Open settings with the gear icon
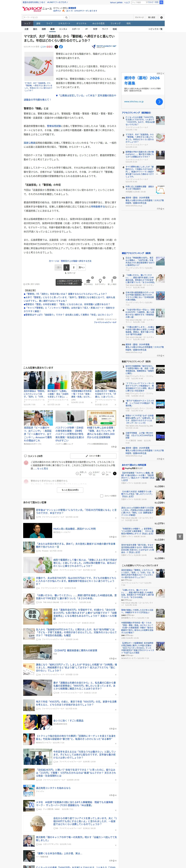 point(161,18)
